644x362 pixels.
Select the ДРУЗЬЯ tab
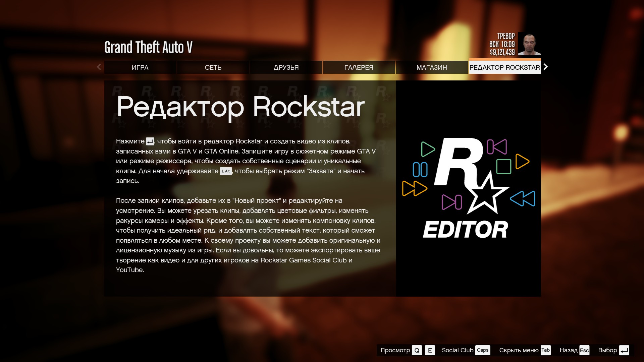[x=286, y=67]
